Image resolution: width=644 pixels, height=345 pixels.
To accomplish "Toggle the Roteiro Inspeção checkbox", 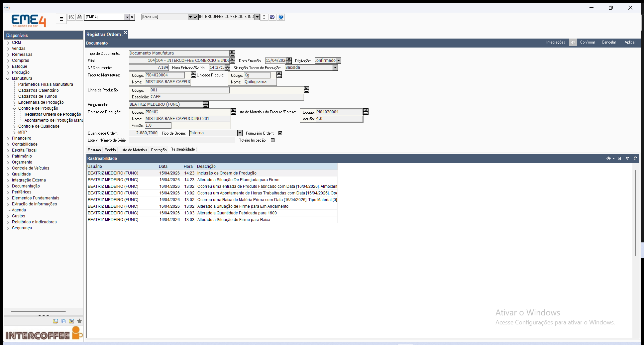I will [273, 140].
